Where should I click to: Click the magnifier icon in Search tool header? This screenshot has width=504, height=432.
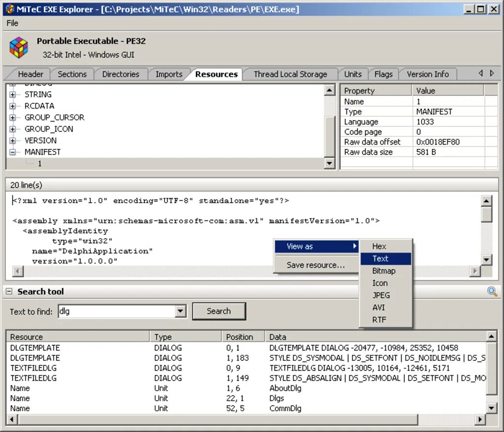tap(492, 292)
